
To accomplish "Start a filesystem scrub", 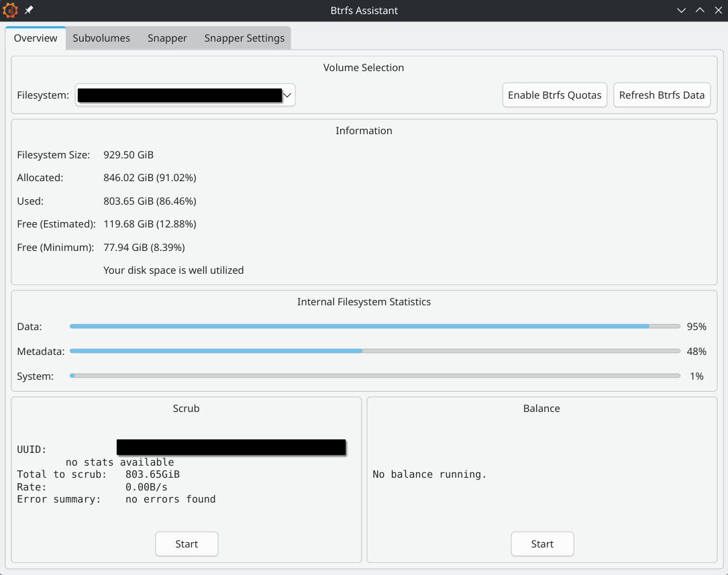I will click(x=187, y=543).
